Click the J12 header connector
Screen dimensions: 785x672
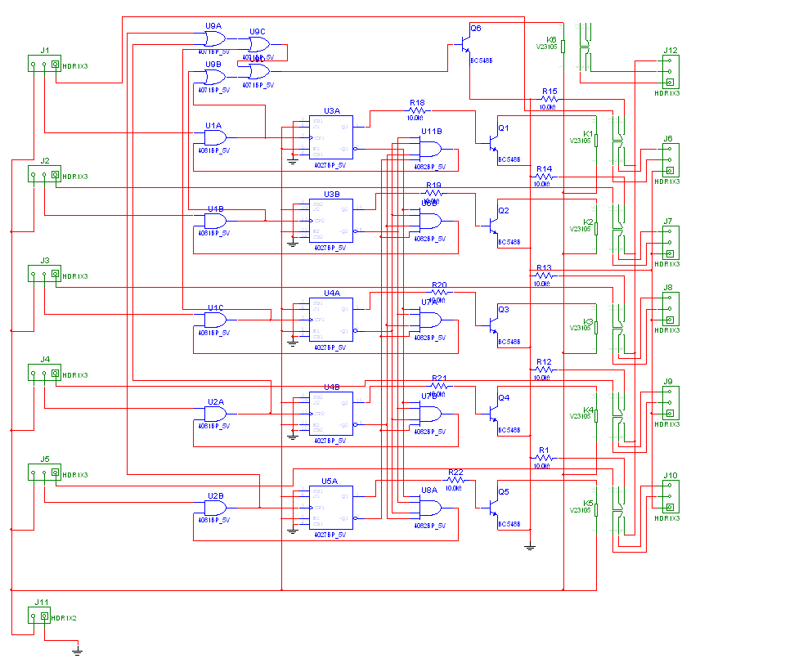click(671, 72)
